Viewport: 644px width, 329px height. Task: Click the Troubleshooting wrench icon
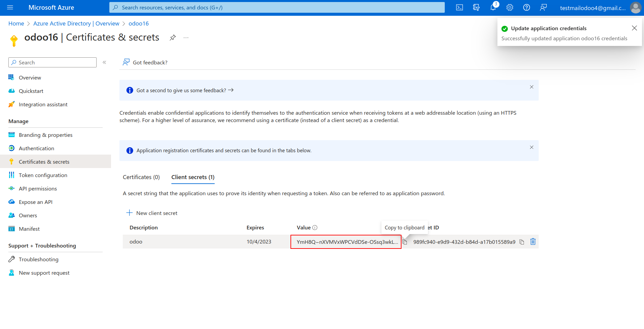(x=11, y=259)
